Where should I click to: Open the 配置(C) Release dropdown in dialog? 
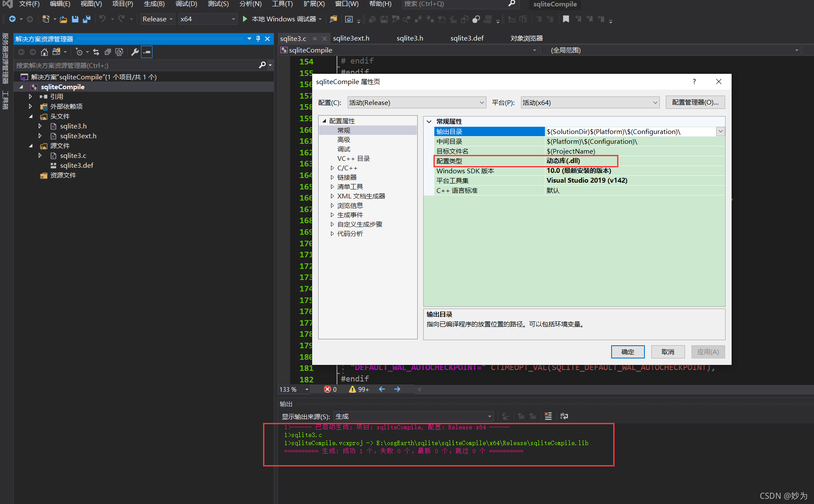click(416, 102)
